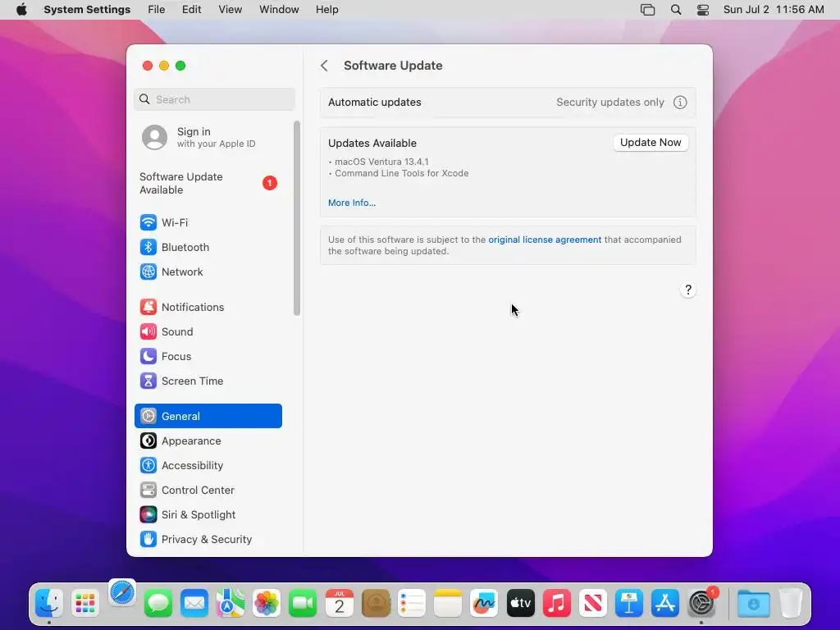Open Music from the Dock
The height and width of the screenshot is (630, 840).
click(557, 603)
